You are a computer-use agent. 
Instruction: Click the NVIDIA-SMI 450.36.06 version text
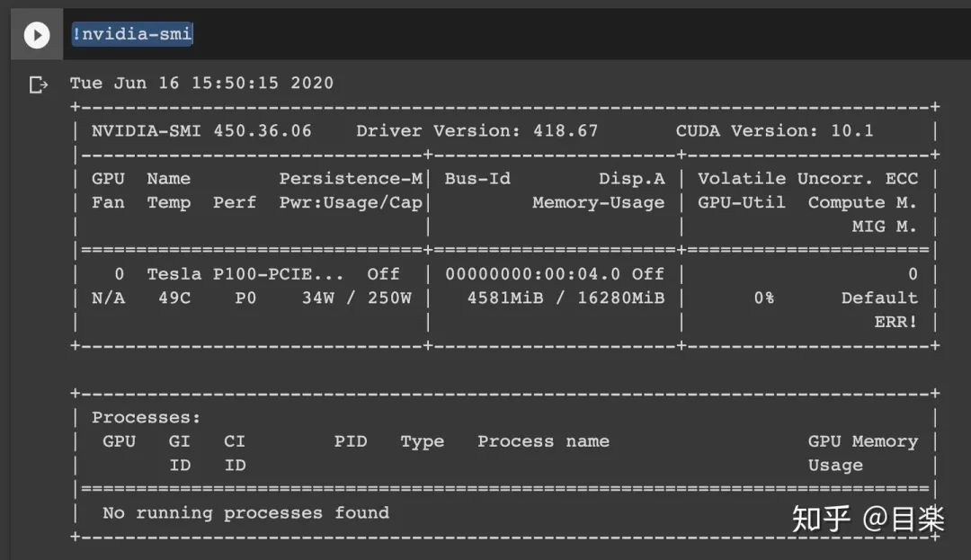(201, 130)
